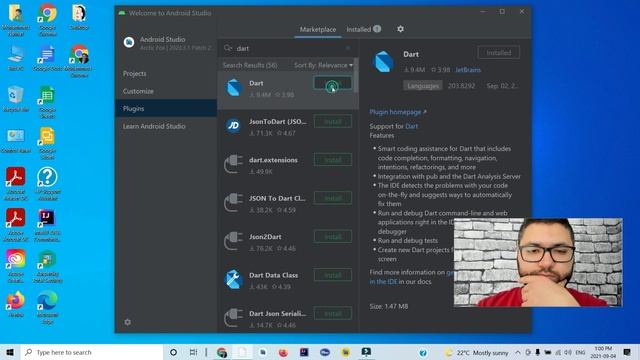640x360 pixels.
Task: Select the JsonToDart JD plugin icon
Action: pos(233,126)
